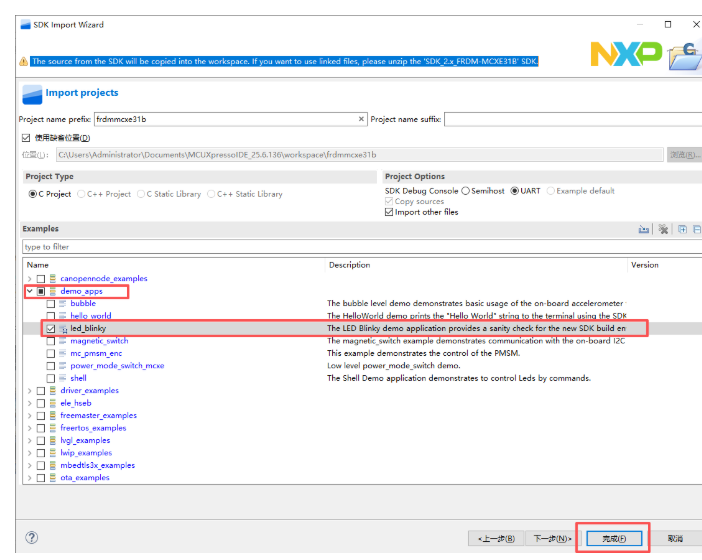This screenshot has width=702, height=560.
Task: Select Semihost debug console option
Action: point(466,191)
